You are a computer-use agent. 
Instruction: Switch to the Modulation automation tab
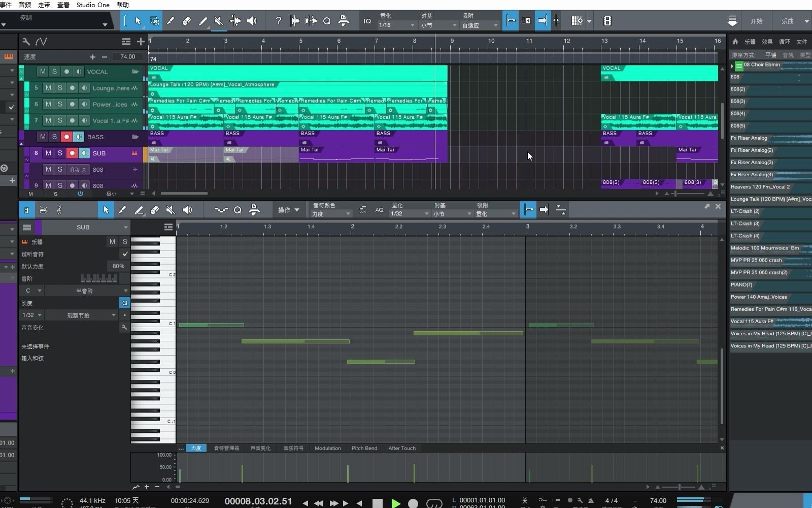tap(327, 448)
